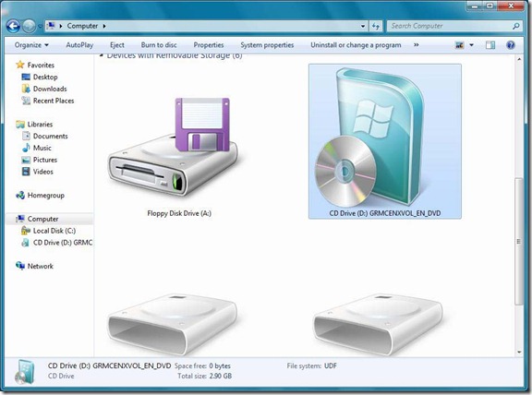This screenshot has height=395, width=532.
Task: Open CD Drive (D:) GRMC in the sidebar
Action: 63,243
